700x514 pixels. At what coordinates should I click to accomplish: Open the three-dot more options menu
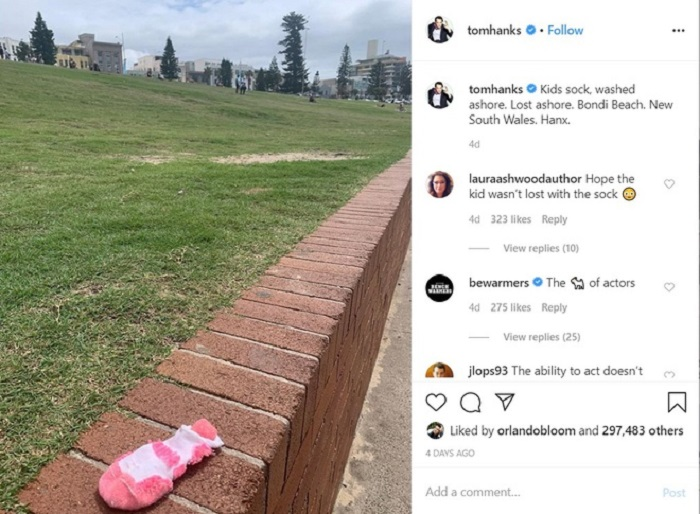[x=678, y=30]
